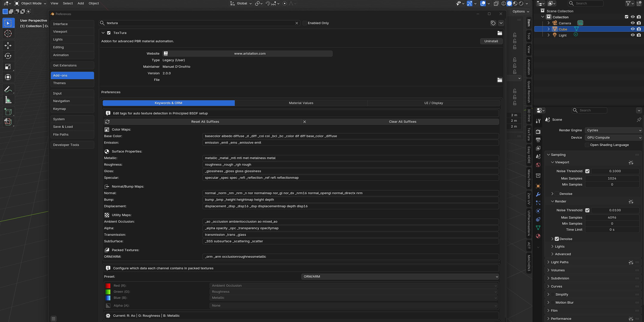Open the Device GPU Compute dropdown
Image resolution: width=644 pixels, height=322 pixels.
click(613, 137)
